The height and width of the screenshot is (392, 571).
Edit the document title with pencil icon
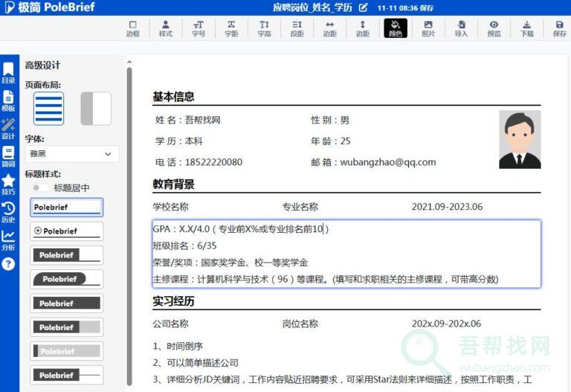[x=363, y=8]
